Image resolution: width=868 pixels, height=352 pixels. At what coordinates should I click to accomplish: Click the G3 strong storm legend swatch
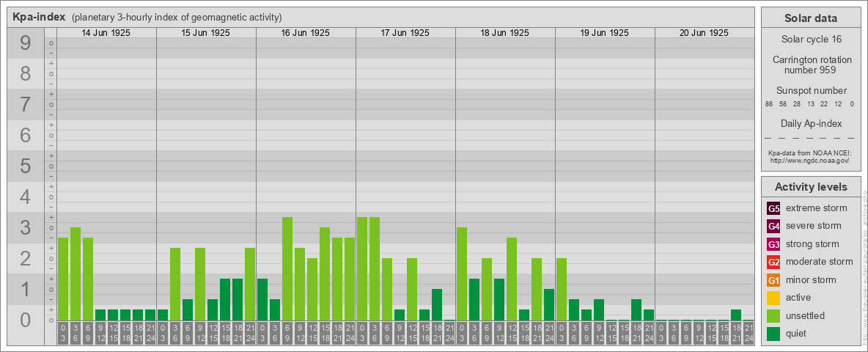point(773,244)
